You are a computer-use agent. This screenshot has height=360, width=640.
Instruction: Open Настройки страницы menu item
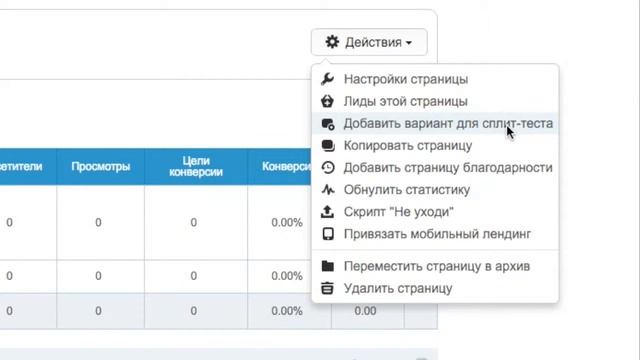(435, 79)
